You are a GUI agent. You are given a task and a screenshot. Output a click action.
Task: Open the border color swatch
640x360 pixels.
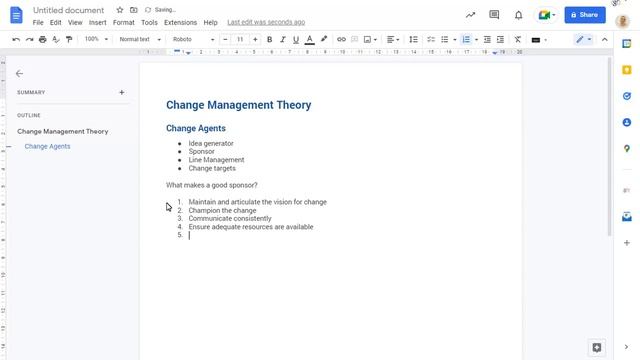(536, 40)
